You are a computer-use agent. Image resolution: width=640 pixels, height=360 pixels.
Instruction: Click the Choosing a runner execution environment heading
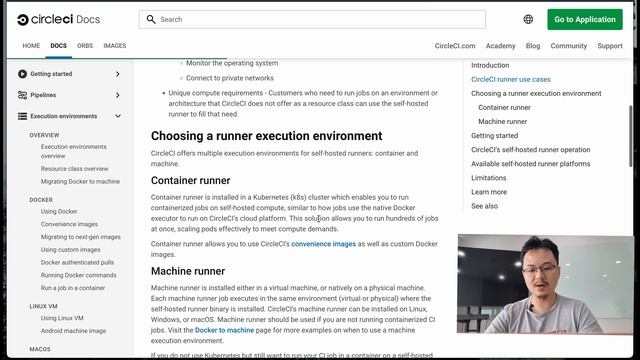pos(266,136)
